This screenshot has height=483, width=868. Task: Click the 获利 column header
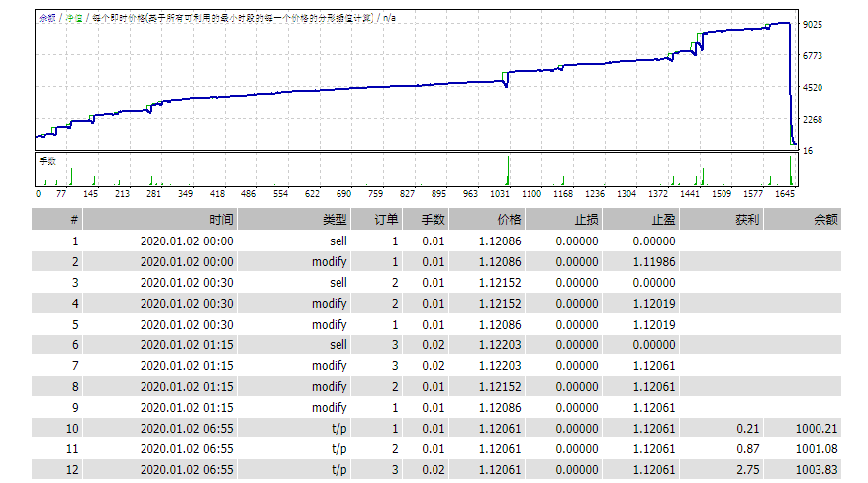(746, 219)
